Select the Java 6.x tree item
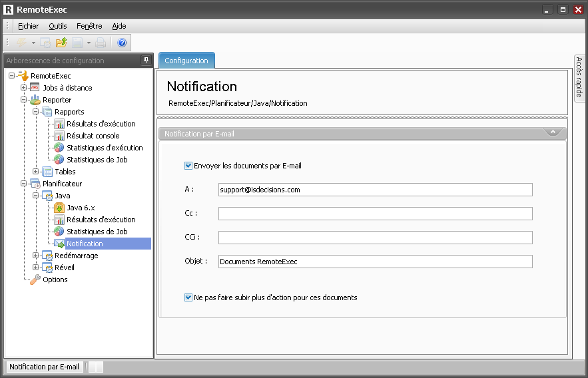Viewport: 588px width, 378px height. click(81, 208)
